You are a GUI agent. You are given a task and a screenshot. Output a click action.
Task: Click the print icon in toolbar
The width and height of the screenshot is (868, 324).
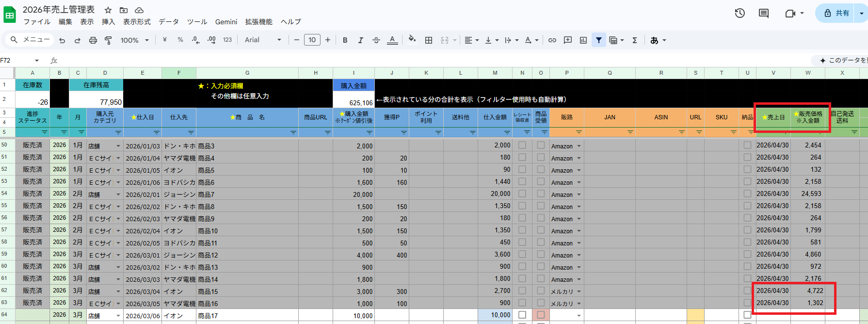[93, 40]
